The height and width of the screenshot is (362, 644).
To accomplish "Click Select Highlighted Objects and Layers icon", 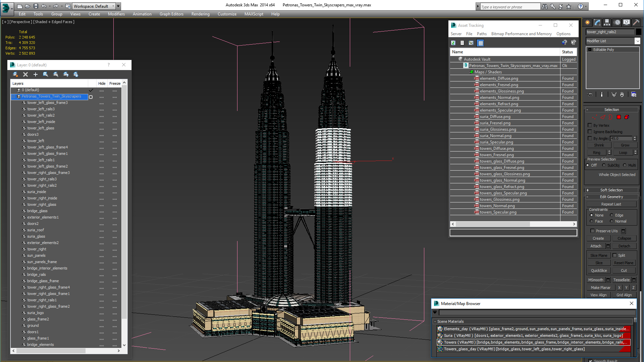I will [x=45, y=74].
